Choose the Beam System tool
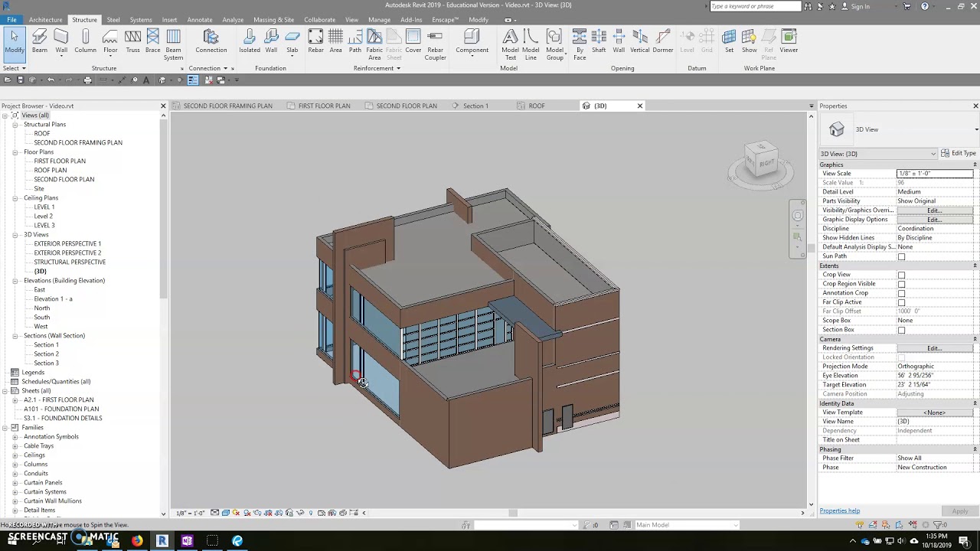This screenshot has height=551, width=980. point(173,44)
